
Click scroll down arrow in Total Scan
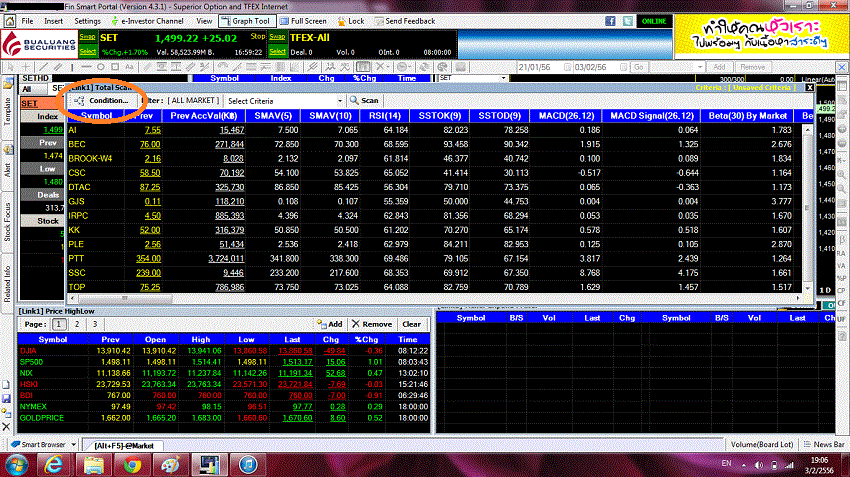808,288
